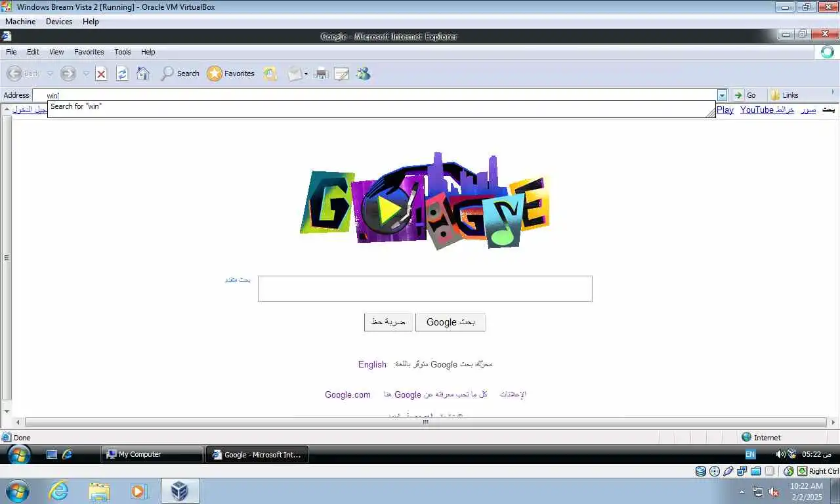The image size is (840, 504).
Task: Select Google - Microsoft Internet Explorer taskbar button
Action: tap(257, 454)
